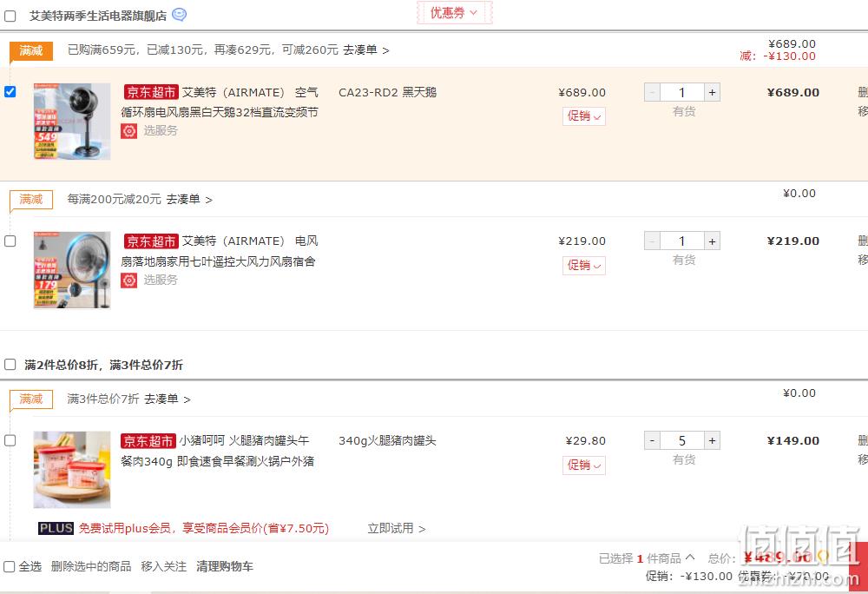The image size is (868, 594).
Task: Decrease quantity of 电风扇落地扇
Action: coord(652,241)
